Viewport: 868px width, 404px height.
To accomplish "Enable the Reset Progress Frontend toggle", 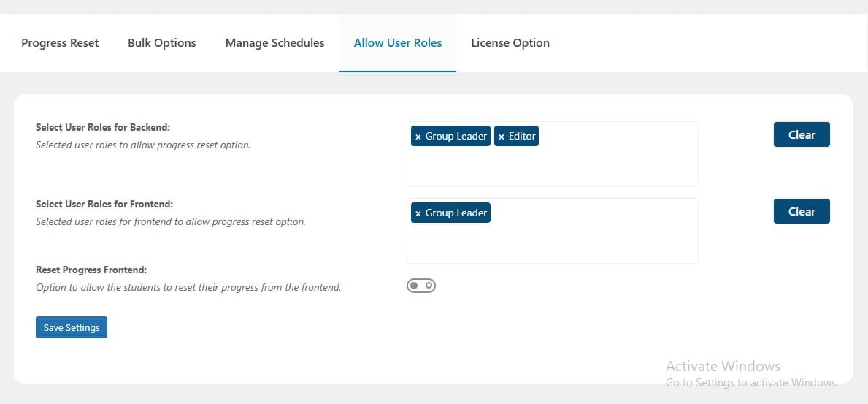I will 421,286.
